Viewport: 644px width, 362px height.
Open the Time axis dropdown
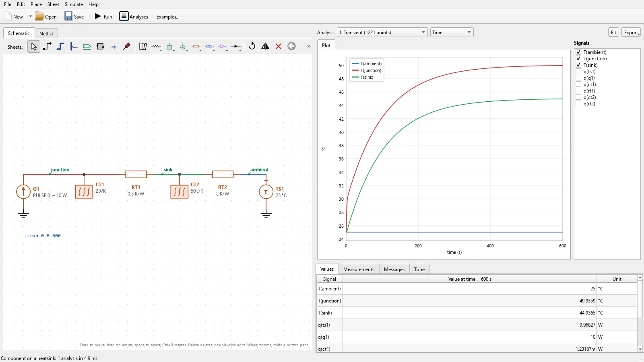click(x=452, y=32)
